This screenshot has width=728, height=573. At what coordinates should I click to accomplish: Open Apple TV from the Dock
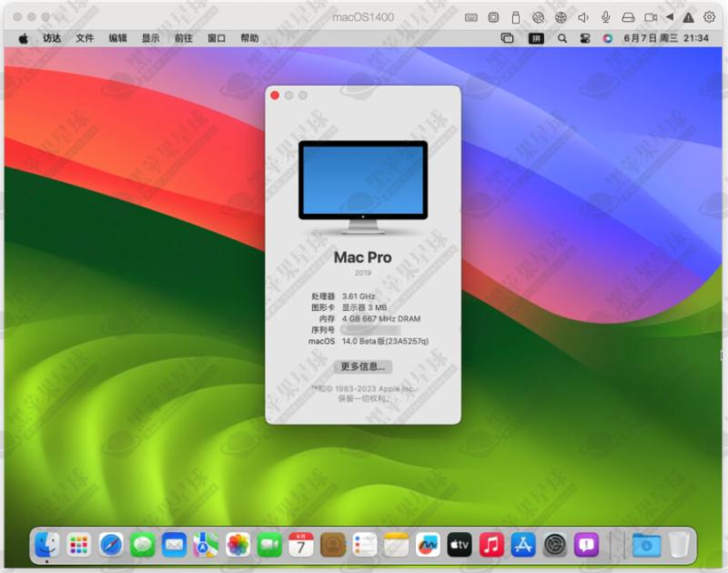(460, 545)
